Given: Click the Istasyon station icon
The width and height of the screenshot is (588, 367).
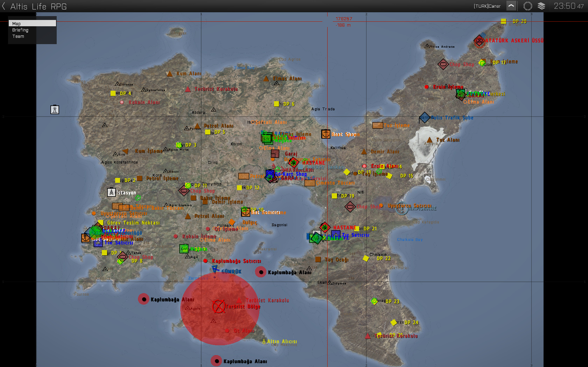Looking at the screenshot, I should (111, 192).
